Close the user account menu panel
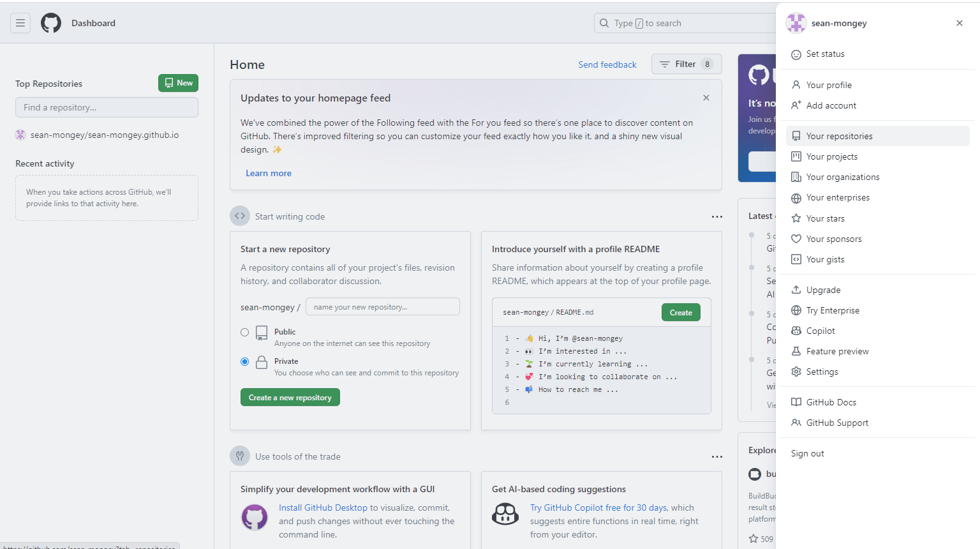Image resolution: width=980 pixels, height=549 pixels. pos(960,23)
